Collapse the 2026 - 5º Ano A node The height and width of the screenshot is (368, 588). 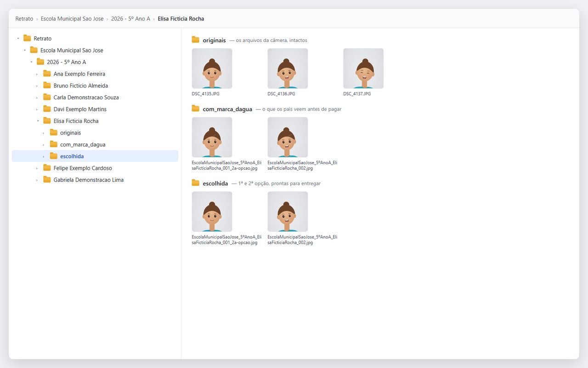pos(31,62)
